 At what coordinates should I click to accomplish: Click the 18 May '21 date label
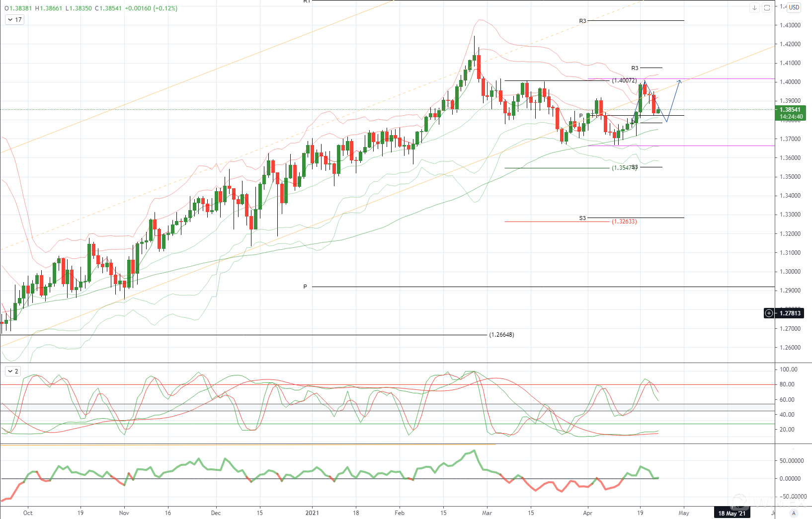click(x=731, y=513)
